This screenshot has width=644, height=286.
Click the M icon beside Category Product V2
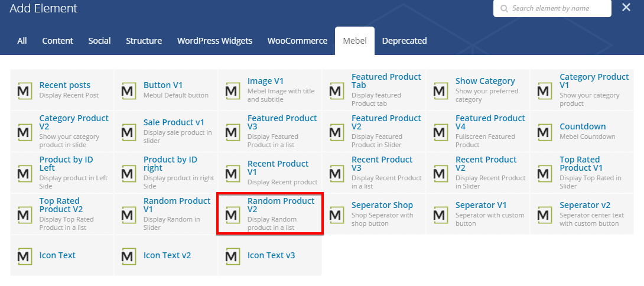25,132
